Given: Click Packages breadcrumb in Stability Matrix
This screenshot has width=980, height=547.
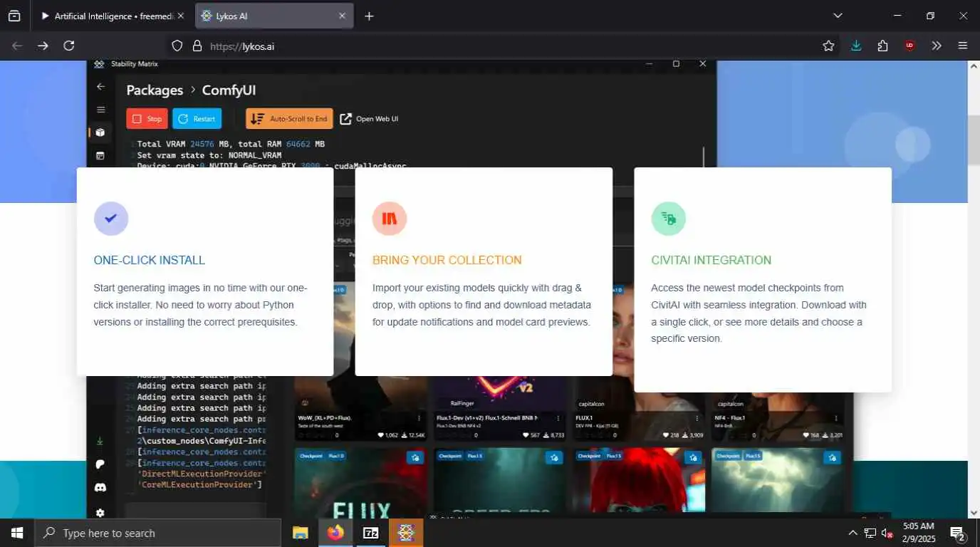Looking at the screenshot, I should click(155, 90).
